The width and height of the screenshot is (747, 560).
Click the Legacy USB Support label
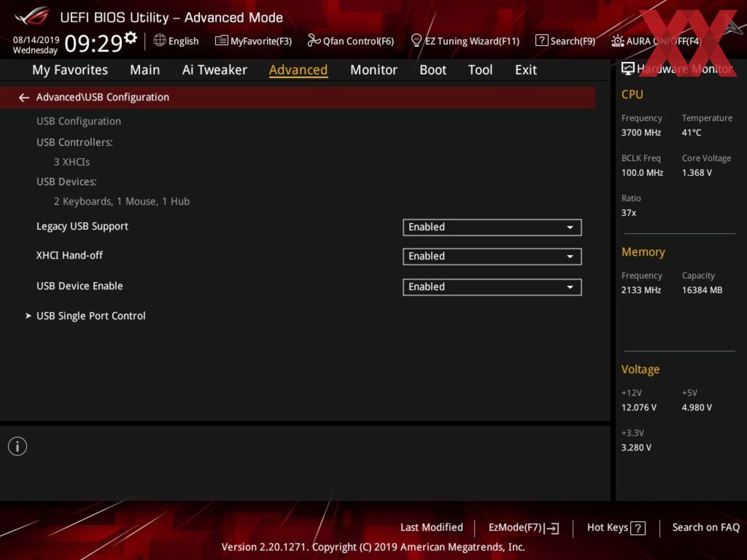click(x=82, y=226)
